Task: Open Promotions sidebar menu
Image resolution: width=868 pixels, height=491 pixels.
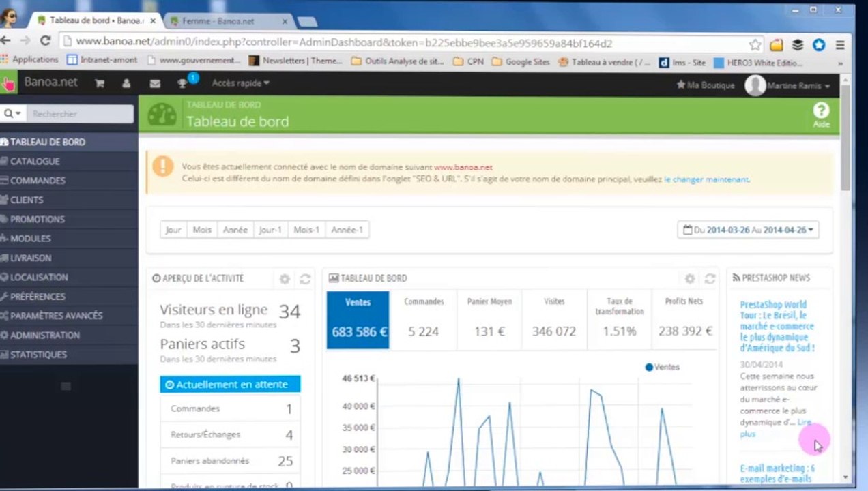Action: tap(69, 220)
